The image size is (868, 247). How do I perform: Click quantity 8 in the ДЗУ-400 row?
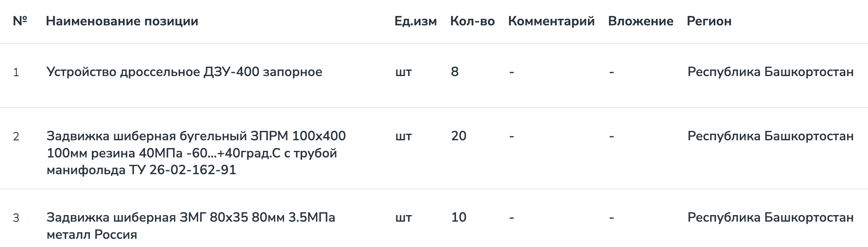(455, 72)
